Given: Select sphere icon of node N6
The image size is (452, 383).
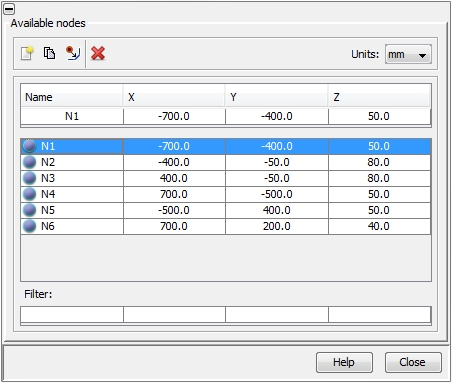Looking at the screenshot, I should pyautogui.click(x=29, y=226).
